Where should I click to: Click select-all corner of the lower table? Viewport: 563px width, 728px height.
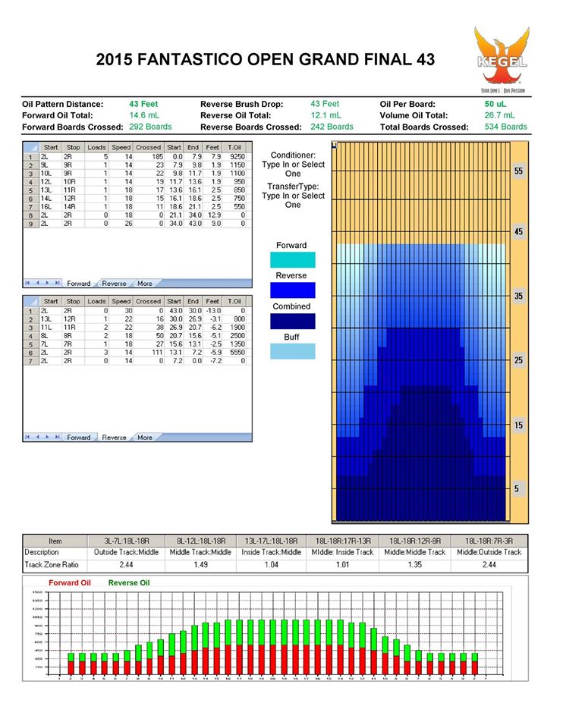[x=30, y=301]
